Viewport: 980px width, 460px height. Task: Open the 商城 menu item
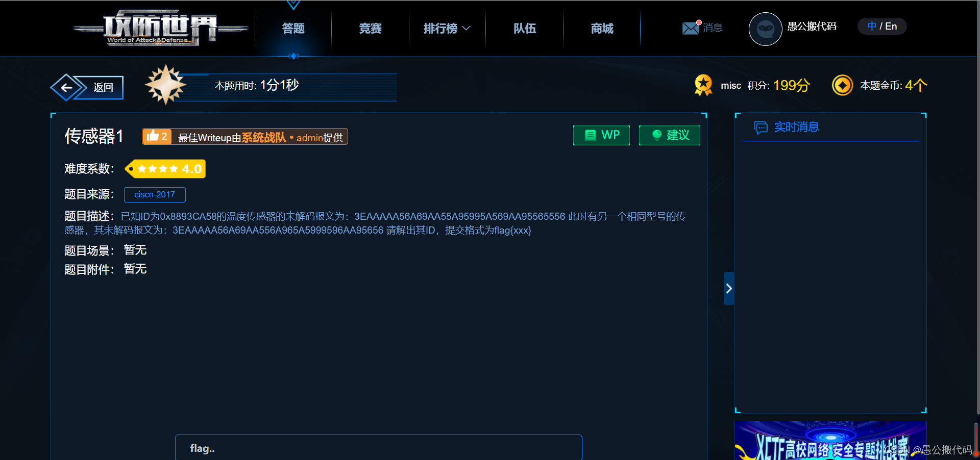click(601, 29)
